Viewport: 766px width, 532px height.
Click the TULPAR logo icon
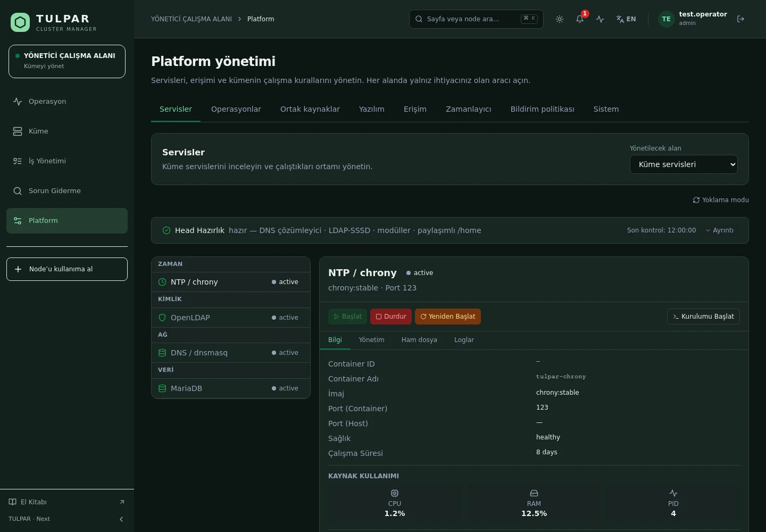point(20,22)
